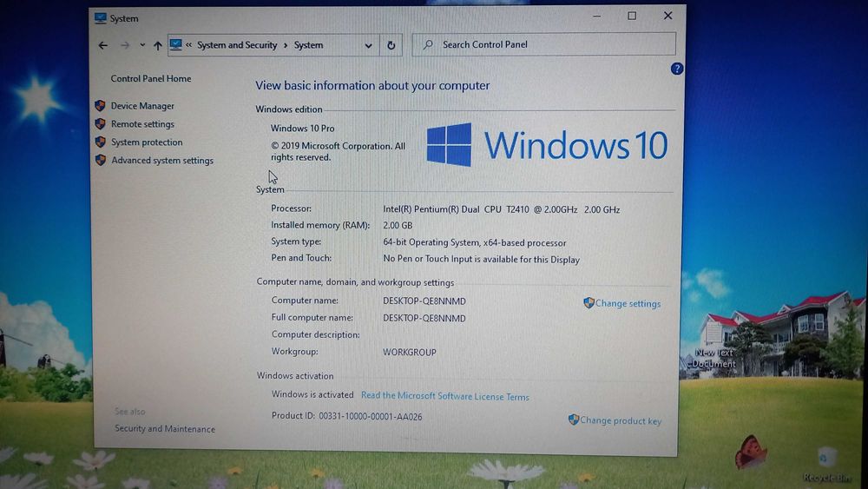The width and height of the screenshot is (868, 489).
Task: Click the 'Windows is activated' text
Action: click(x=312, y=394)
